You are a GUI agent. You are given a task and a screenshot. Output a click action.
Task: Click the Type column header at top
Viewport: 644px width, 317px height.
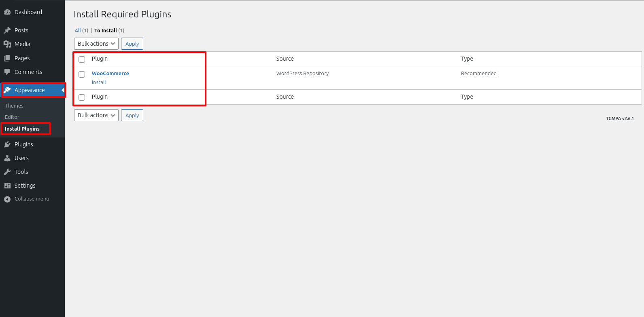(467, 59)
